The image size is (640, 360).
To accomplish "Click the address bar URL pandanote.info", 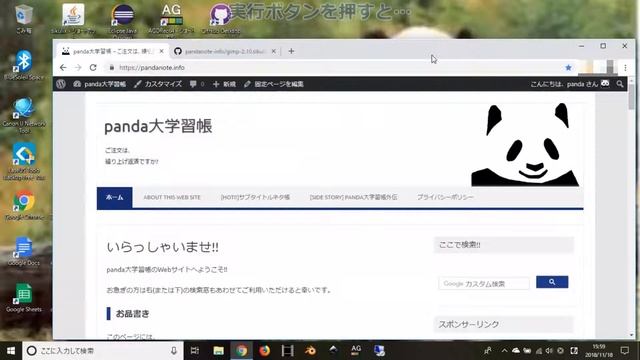I will click(152, 68).
